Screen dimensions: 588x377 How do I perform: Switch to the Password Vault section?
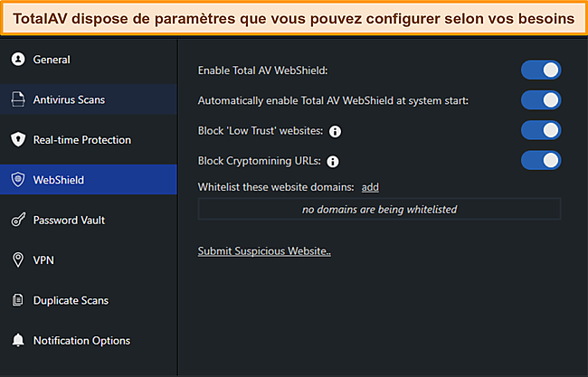click(71, 220)
